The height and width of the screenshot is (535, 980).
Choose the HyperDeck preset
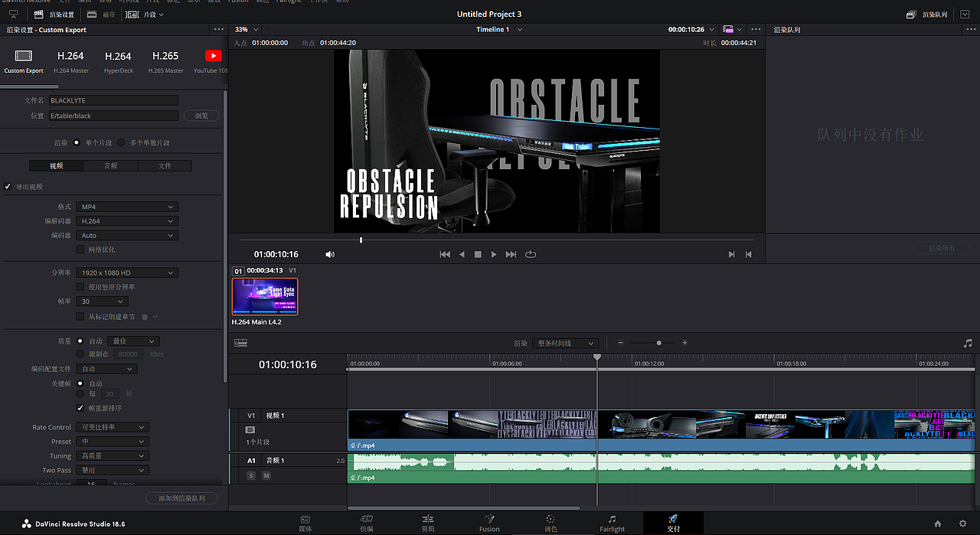click(x=118, y=61)
